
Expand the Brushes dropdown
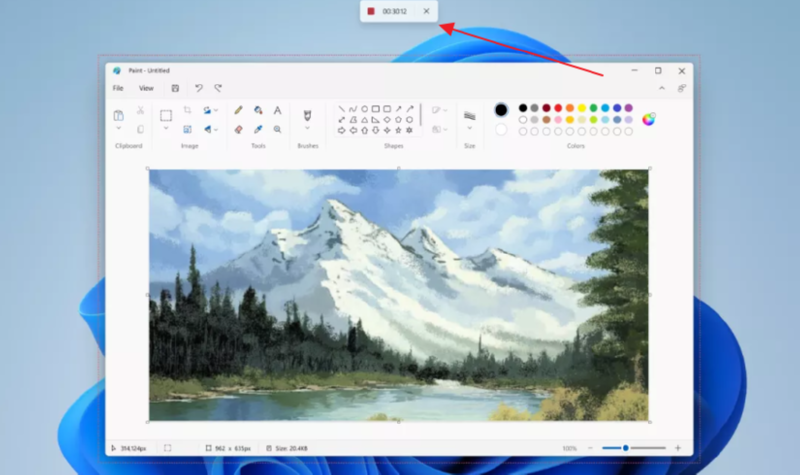[x=307, y=128]
